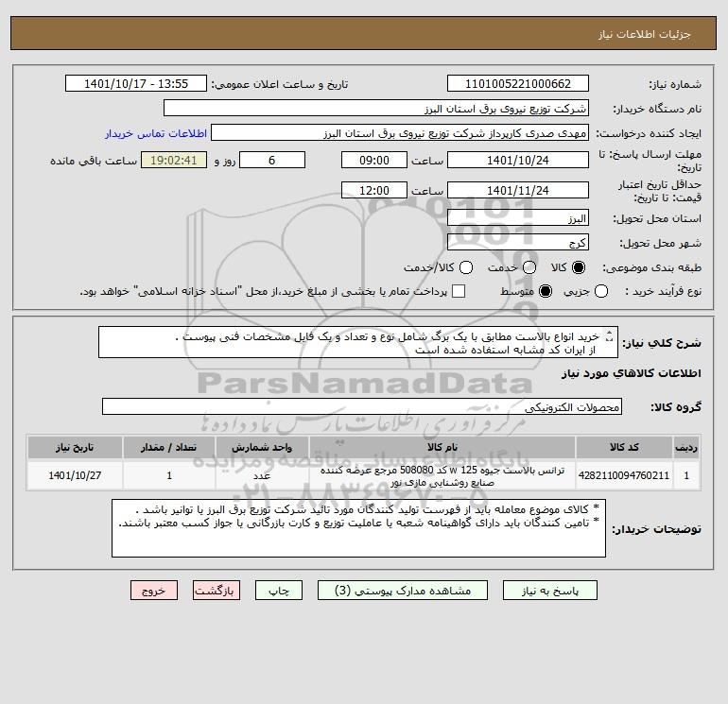Click the ردیف column header
Image resolution: width=728 pixels, height=704 pixels.
pos(686,447)
